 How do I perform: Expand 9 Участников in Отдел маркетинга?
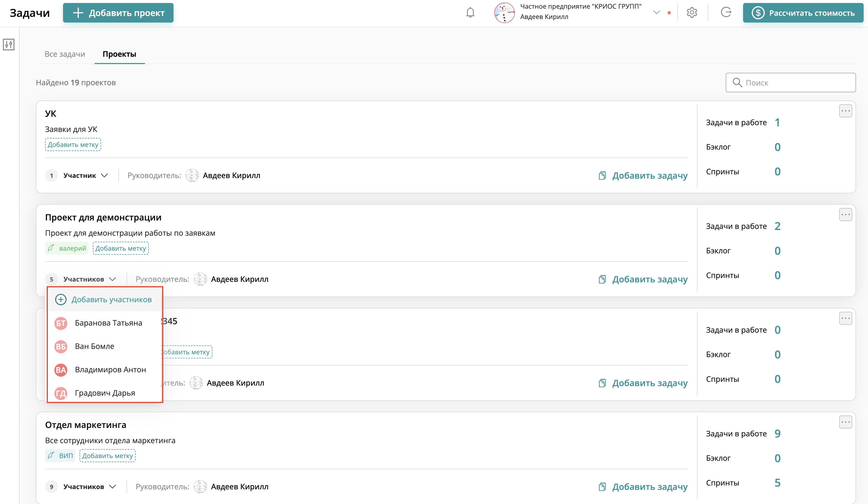(112, 486)
